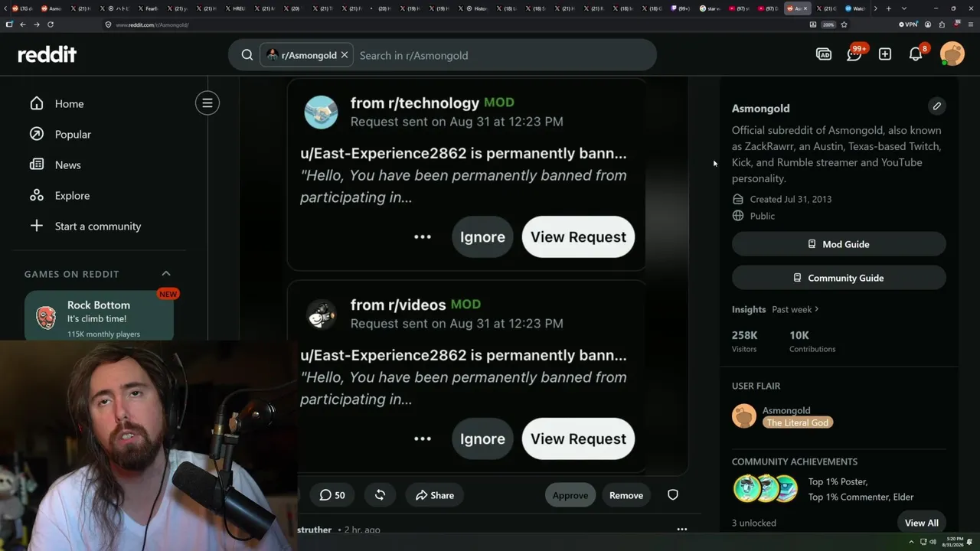Open the chat icon with 99+ badge
Image resolution: width=980 pixels, height=551 pixels.
click(x=854, y=54)
